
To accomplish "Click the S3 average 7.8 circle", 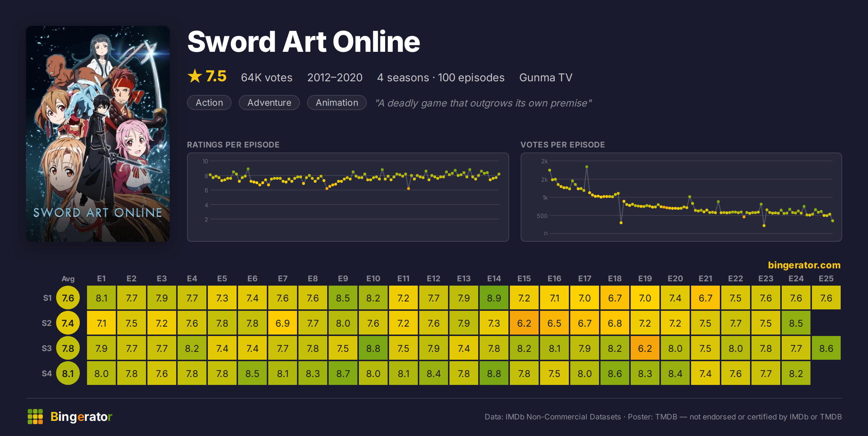I will [68, 348].
